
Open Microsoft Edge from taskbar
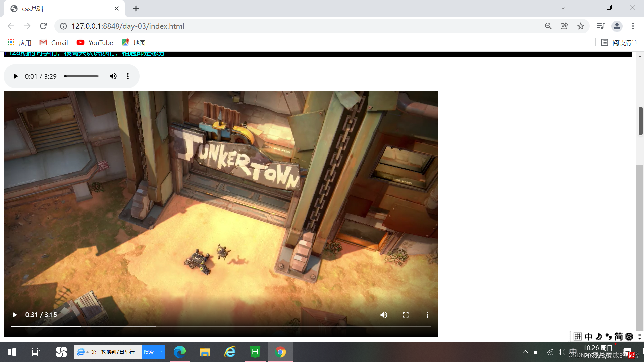[179, 352]
